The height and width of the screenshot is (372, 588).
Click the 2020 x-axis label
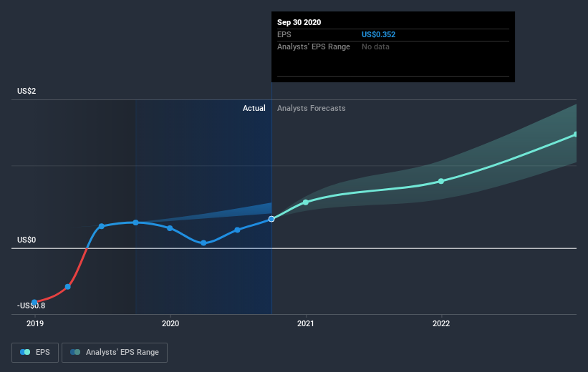(170, 323)
